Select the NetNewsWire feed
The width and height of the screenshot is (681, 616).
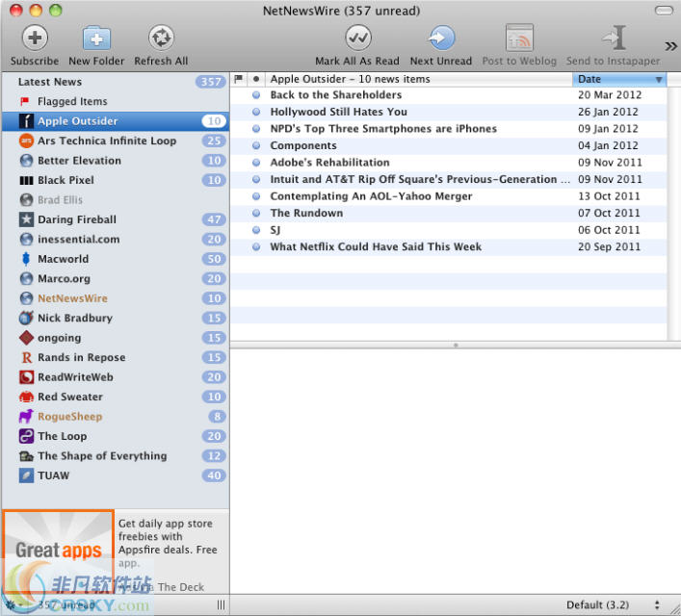pyautogui.click(x=116, y=298)
